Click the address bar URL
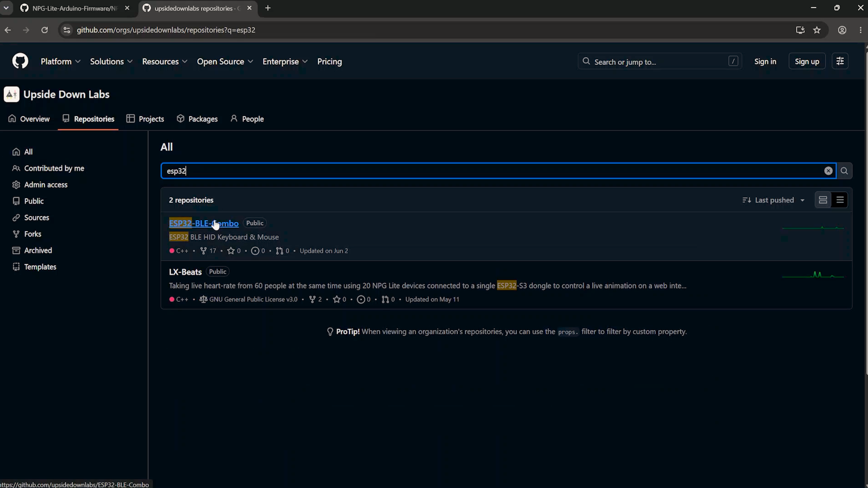 pyautogui.click(x=166, y=30)
